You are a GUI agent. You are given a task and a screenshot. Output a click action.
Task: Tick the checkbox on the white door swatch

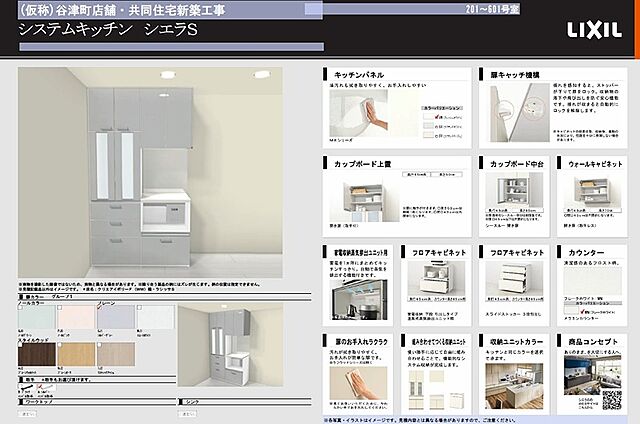[x=140, y=308]
